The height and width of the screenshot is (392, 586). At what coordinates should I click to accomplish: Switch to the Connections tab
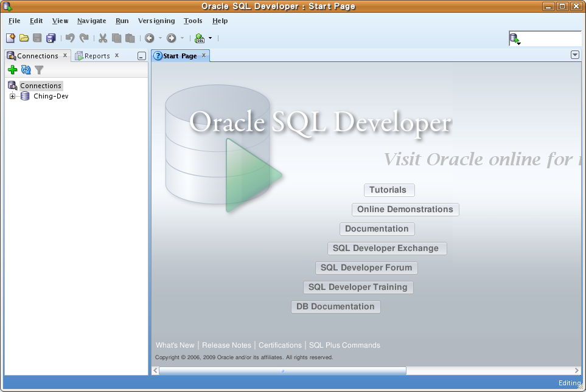point(37,56)
